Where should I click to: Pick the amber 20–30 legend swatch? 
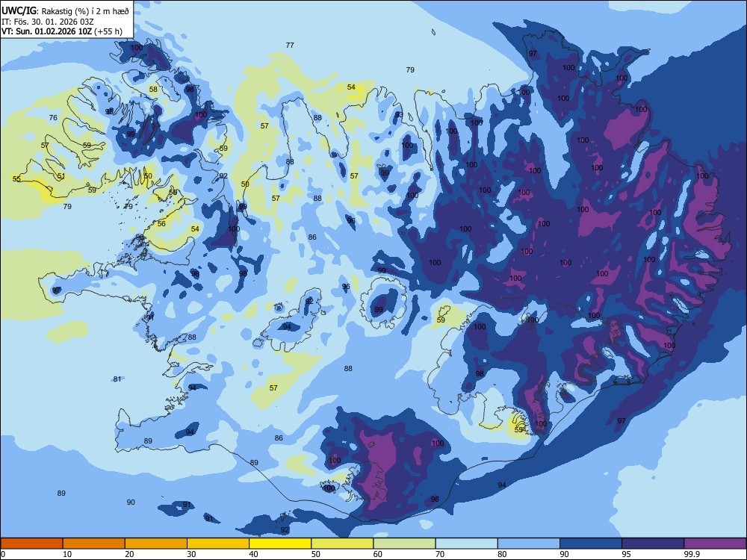tap(156, 544)
